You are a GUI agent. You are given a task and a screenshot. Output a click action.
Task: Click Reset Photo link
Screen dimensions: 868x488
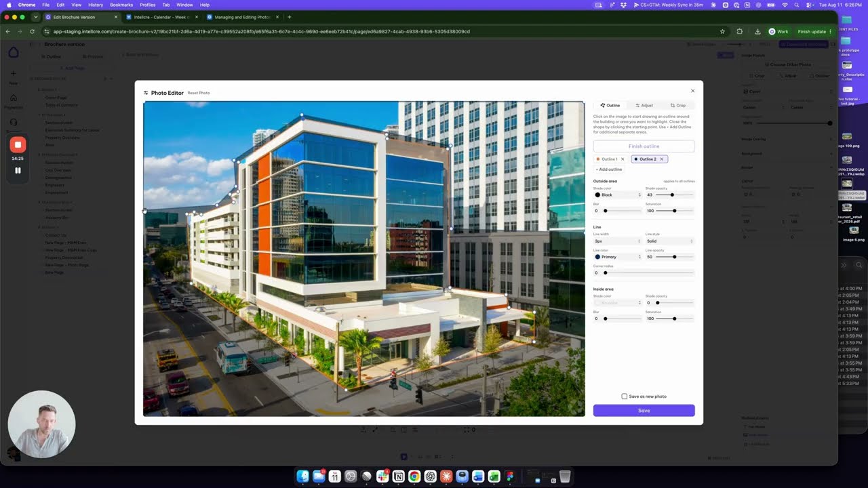(199, 93)
